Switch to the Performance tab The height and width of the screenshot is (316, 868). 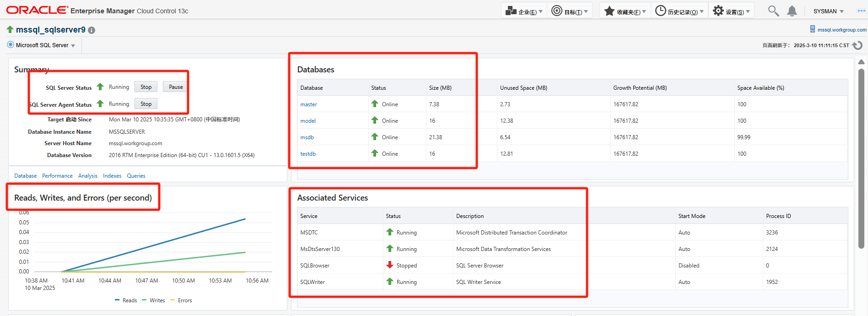tap(57, 176)
